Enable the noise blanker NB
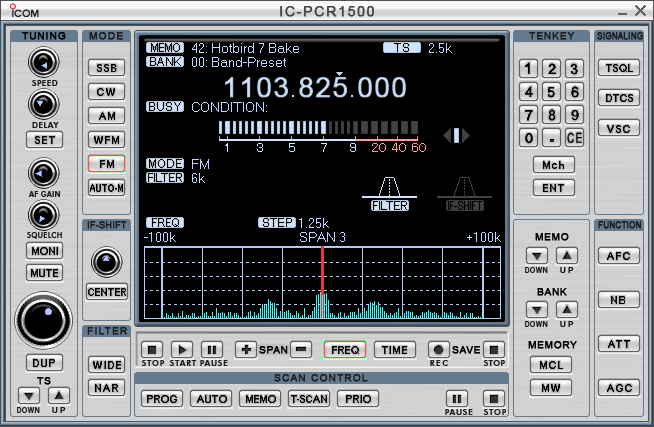The width and height of the screenshot is (654, 427). [x=618, y=300]
